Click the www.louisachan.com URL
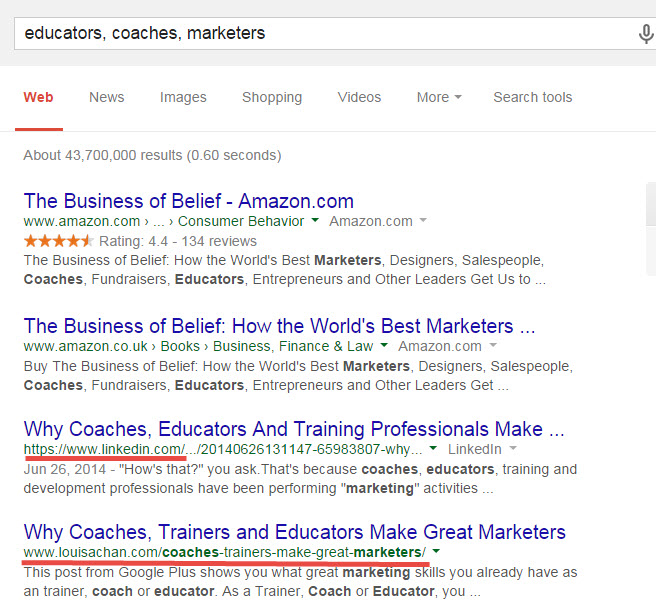 click(x=225, y=552)
